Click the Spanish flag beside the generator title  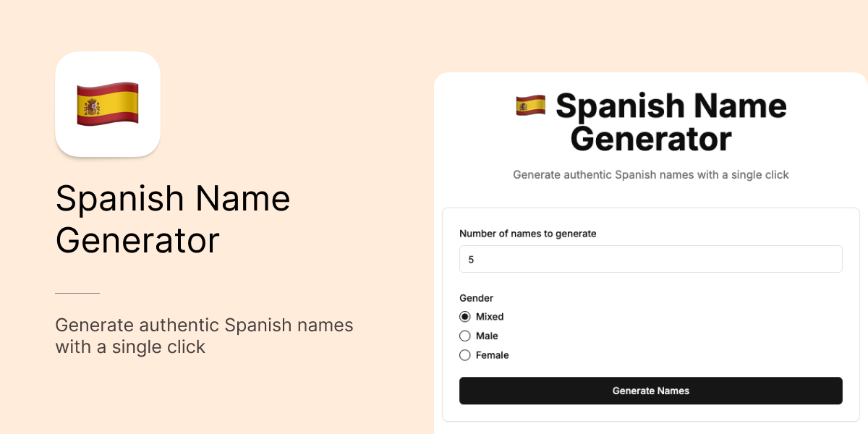pyautogui.click(x=530, y=105)
